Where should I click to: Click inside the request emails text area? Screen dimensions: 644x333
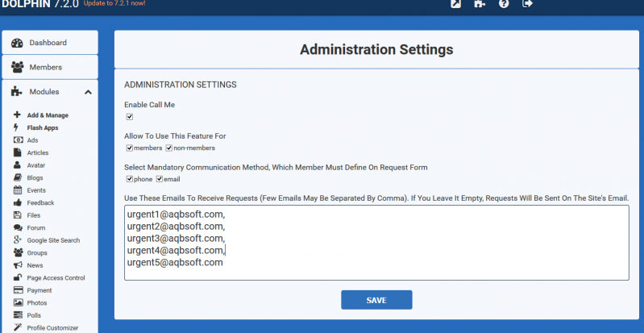pyautogui.click(x=376, y=243)
